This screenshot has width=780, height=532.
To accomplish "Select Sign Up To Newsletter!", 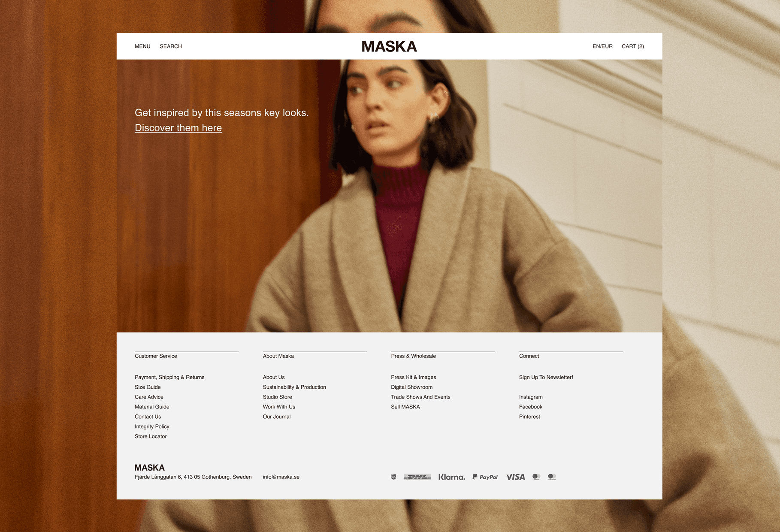I will [546, 377].
